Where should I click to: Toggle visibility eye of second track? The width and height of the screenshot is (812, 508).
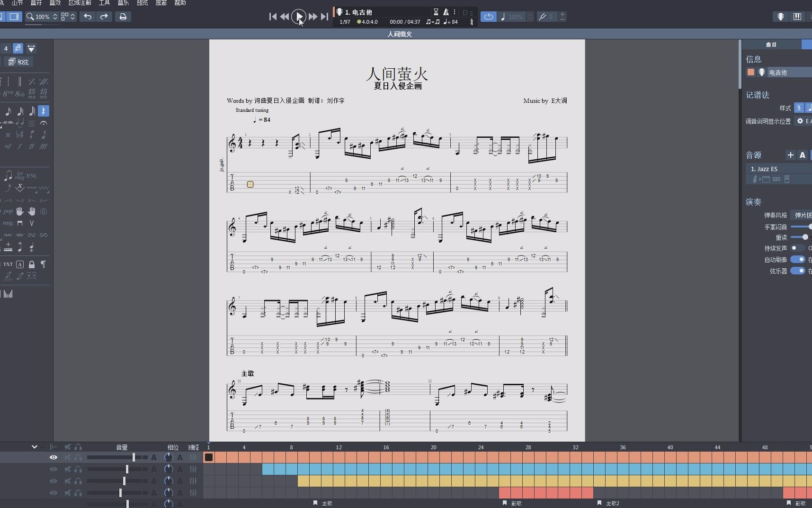(54, 469)
